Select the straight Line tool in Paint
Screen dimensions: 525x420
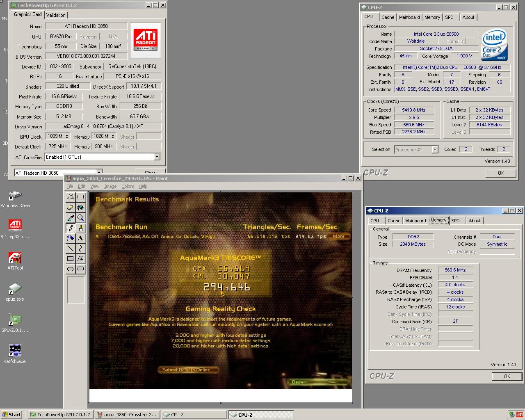[71, 248]
